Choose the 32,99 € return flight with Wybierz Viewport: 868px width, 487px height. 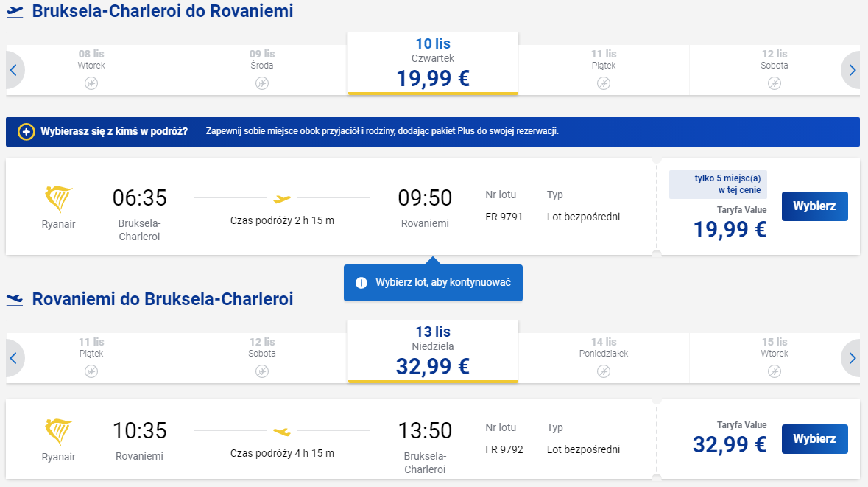(x=814, y=439)
